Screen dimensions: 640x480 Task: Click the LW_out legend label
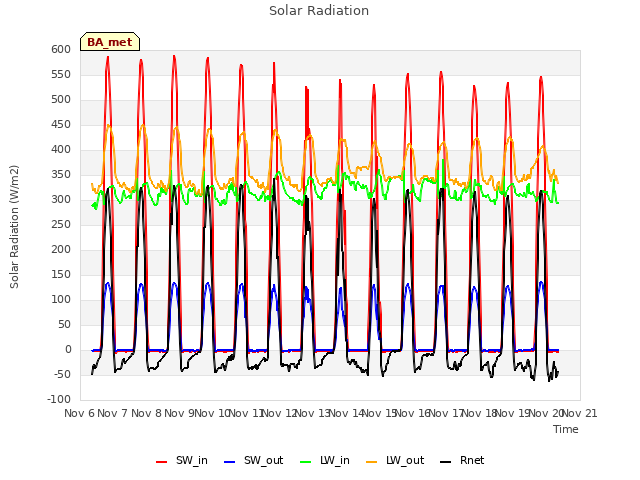405,461
